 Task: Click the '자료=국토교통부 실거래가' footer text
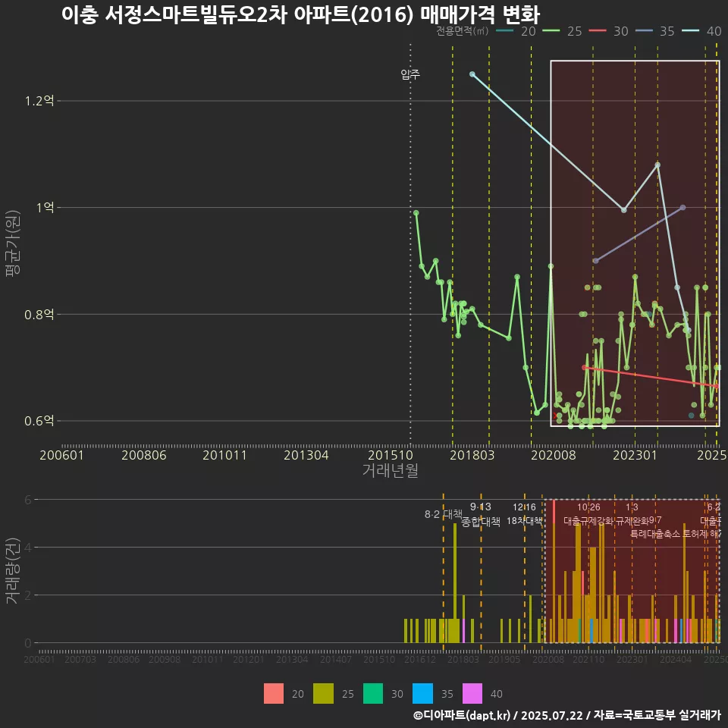pyautogui.click(x=657, y=715)
